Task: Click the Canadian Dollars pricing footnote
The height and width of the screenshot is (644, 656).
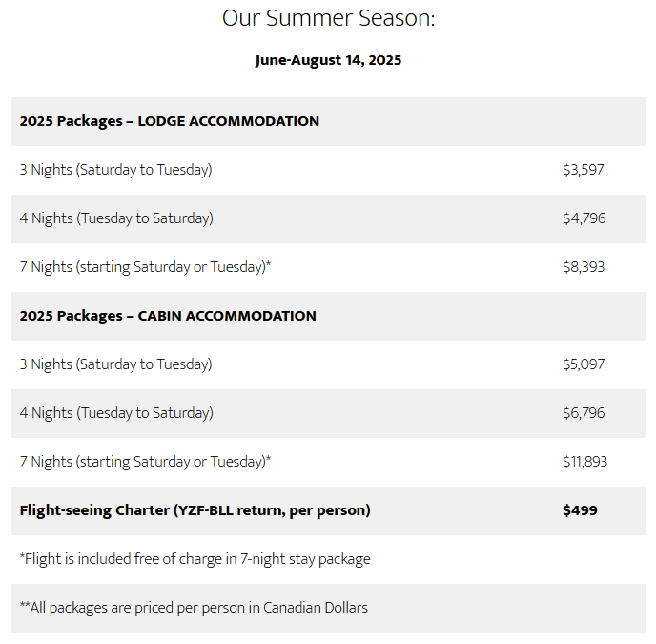Action: click(194, 608)
